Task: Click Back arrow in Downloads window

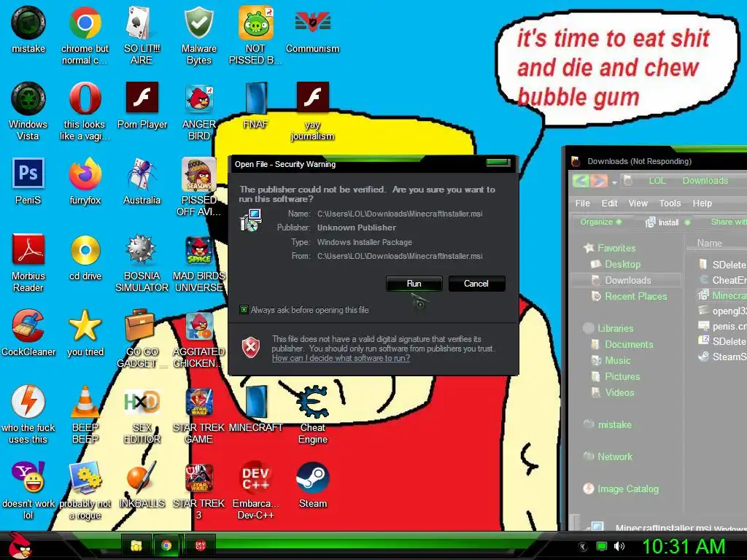Action: click(x=580, y=181)
